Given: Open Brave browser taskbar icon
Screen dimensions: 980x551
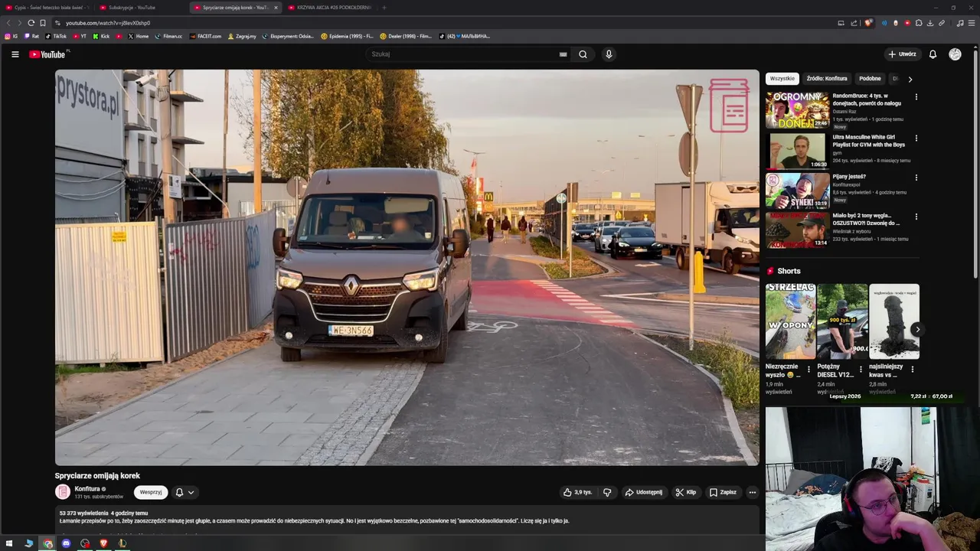Looking at the screenshot, I should [x=103, y=543].
